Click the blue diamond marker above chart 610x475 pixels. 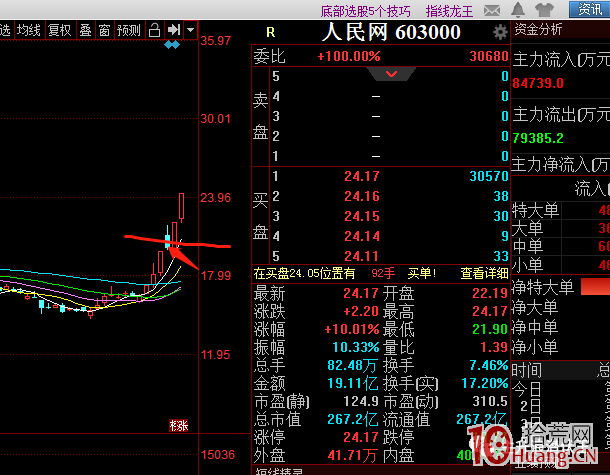click(172, 45)
